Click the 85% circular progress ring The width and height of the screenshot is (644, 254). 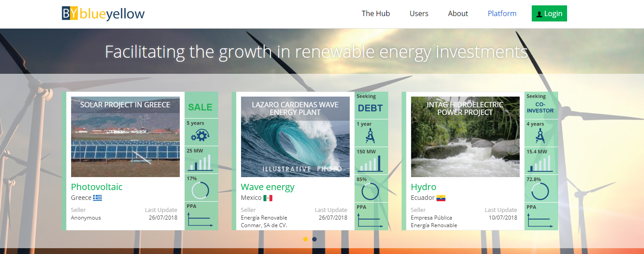pyautogui.click(x=370, y=191)
